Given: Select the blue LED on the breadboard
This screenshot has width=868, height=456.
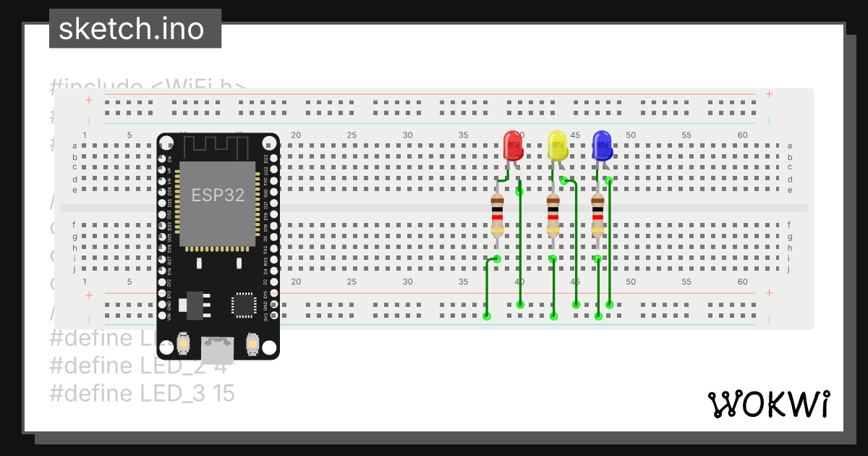Looking at the screenshot, I should 602,146.
